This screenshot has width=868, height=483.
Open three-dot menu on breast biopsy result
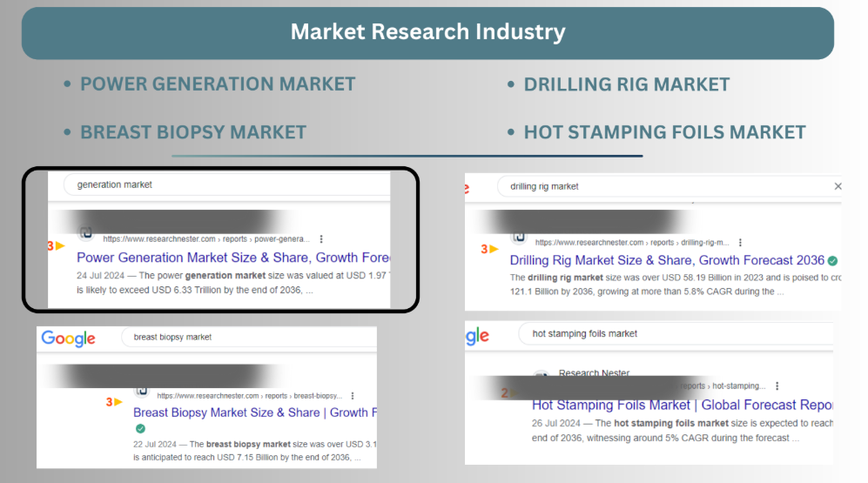353,396
